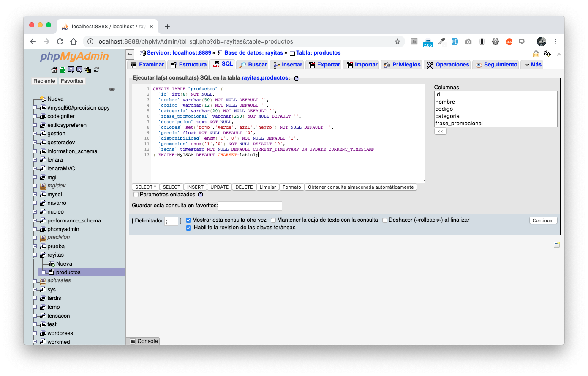Click the '<<' insert column button
The image size is (588, 376).
click(x=441, y=132)
